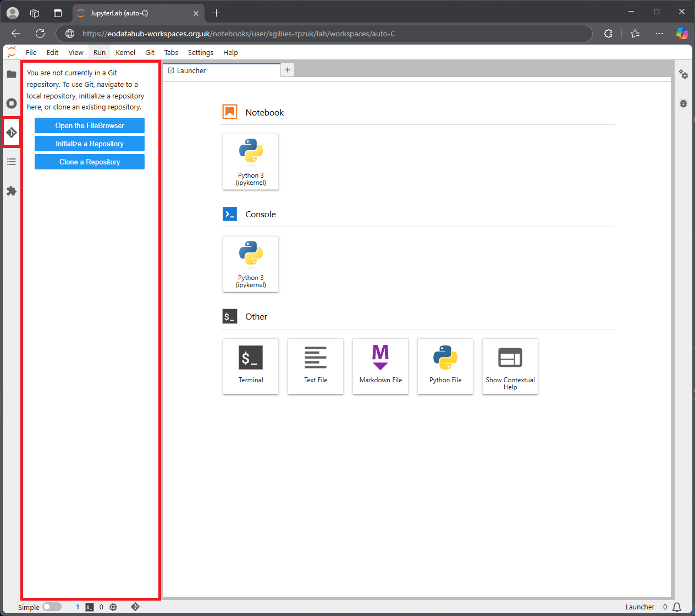695x616 pixels.
Task: Open notifications bell in status bar
Action: coord(677,607)
